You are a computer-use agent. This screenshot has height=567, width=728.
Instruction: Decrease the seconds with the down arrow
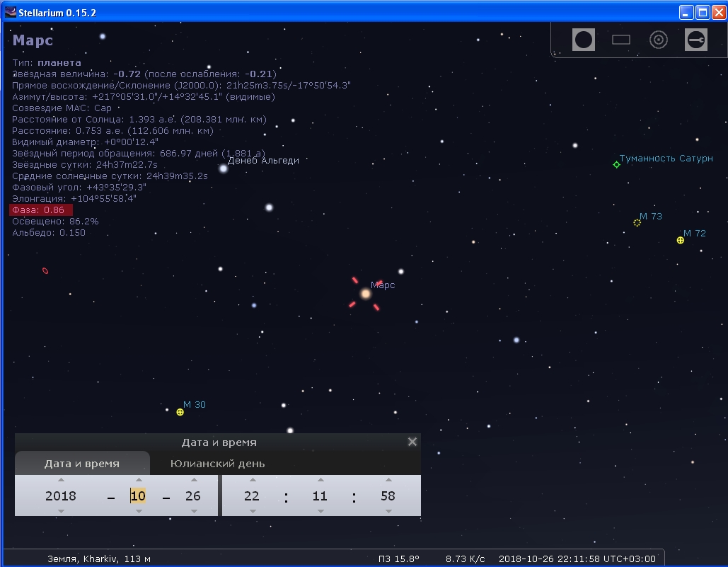click(388, 511)
